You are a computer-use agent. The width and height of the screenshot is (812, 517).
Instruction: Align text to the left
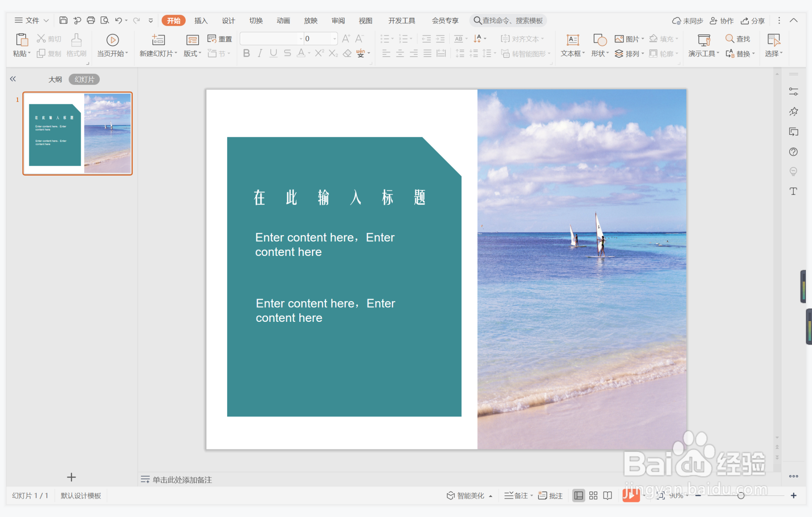(x=386, y=53)
